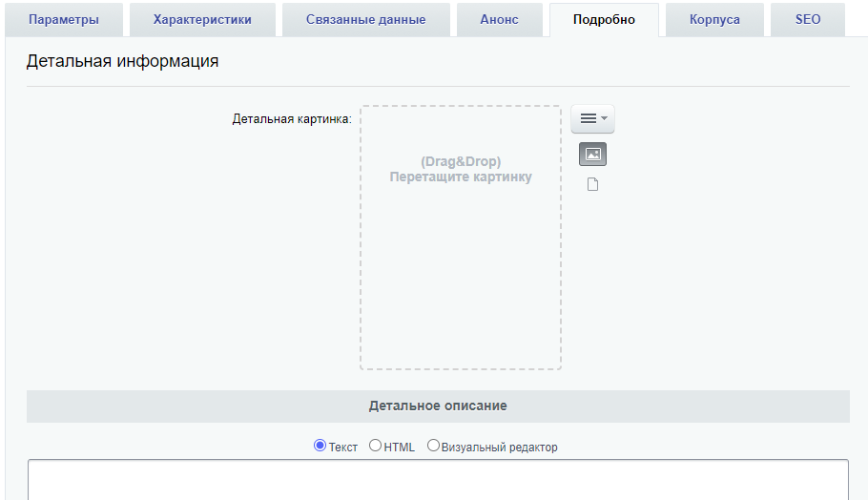
Task: Click the Детальное описание section header bar
Action: [438, 406]
